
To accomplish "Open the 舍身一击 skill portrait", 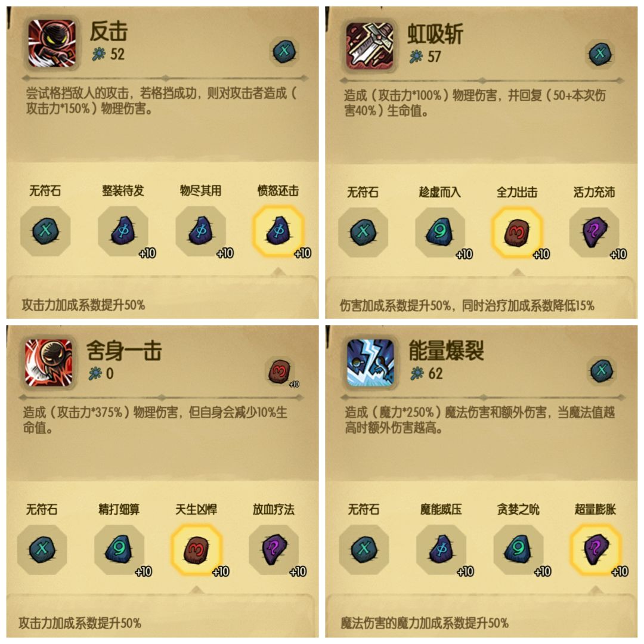I will pyautogui.click(x=48, y=363).
